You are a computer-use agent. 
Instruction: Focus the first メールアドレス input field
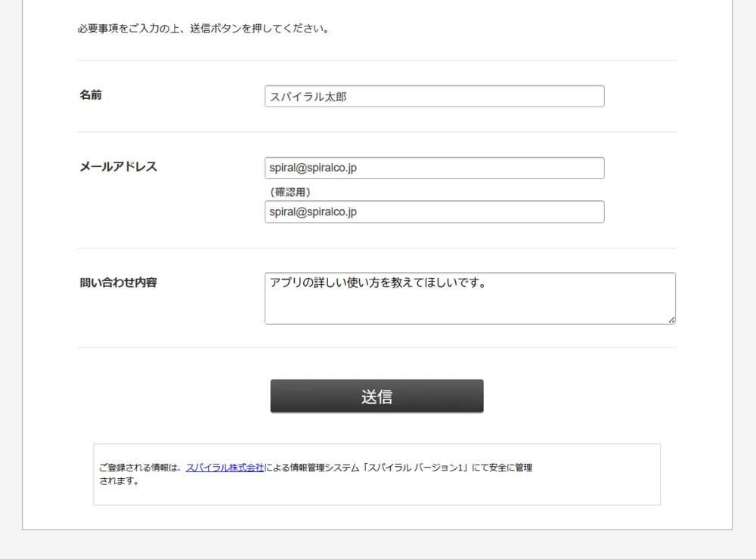point(434,168)
